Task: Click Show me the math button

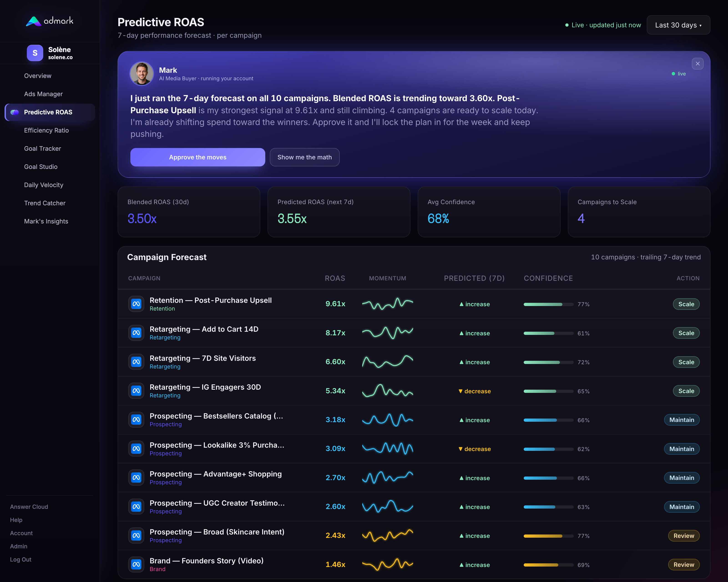Action: pos(305,157)
